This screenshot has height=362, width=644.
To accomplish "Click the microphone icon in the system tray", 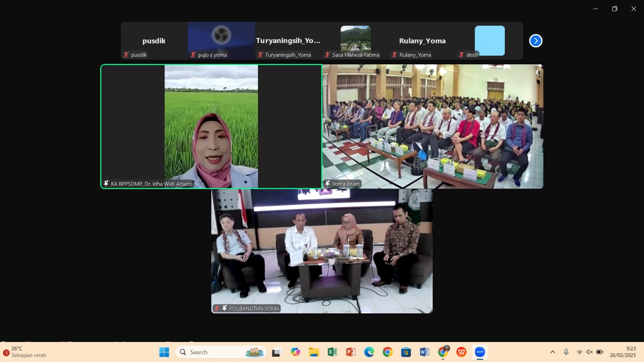I will point(566,352).
